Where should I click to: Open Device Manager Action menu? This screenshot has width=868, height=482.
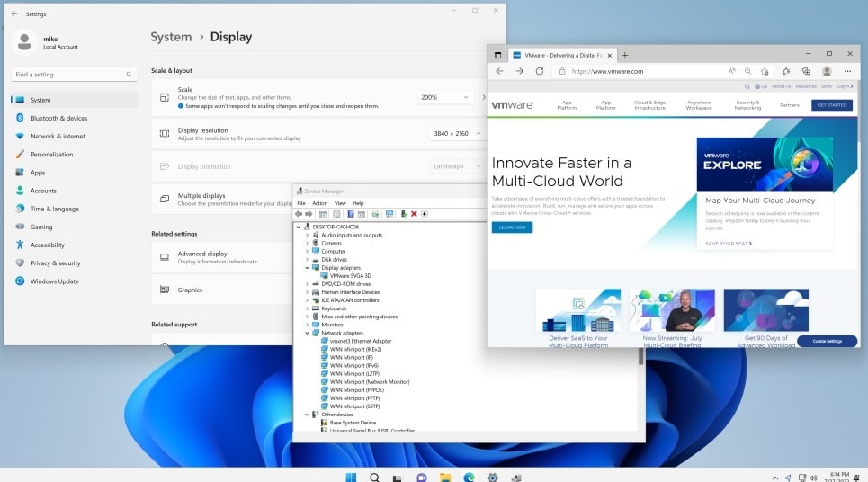tap(320, 203)
